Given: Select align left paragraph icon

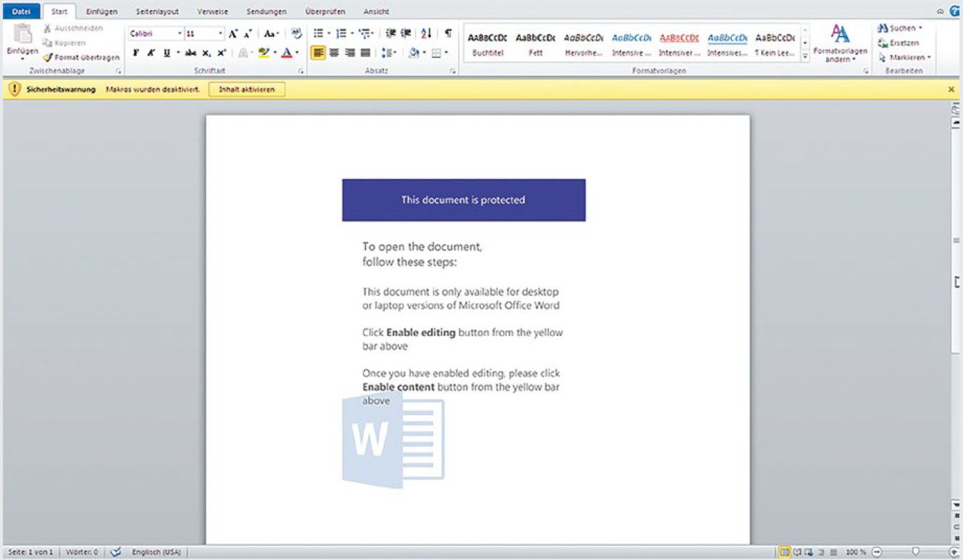Looking at the screenshot, I should tap(318, 53).
